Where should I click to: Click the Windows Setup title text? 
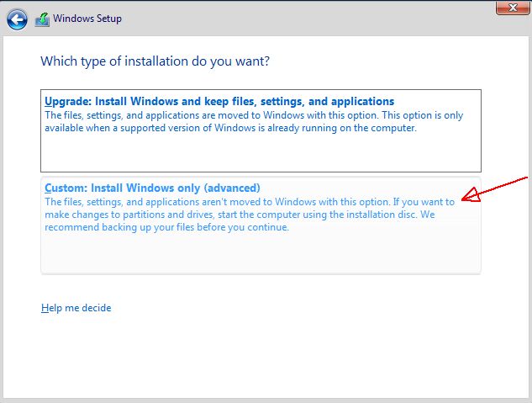87,19
